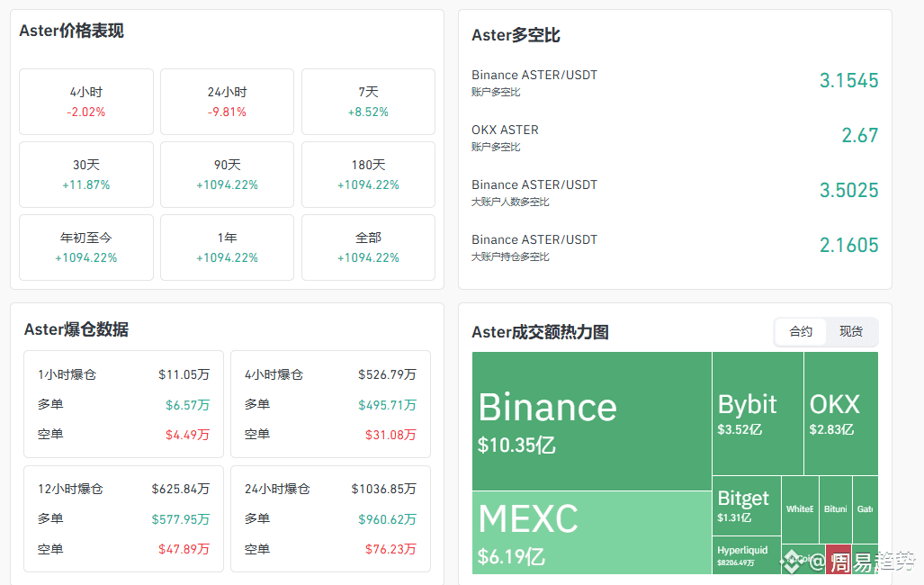
Task: Open the 全部 performance card
Action: (x=368, y=247)
